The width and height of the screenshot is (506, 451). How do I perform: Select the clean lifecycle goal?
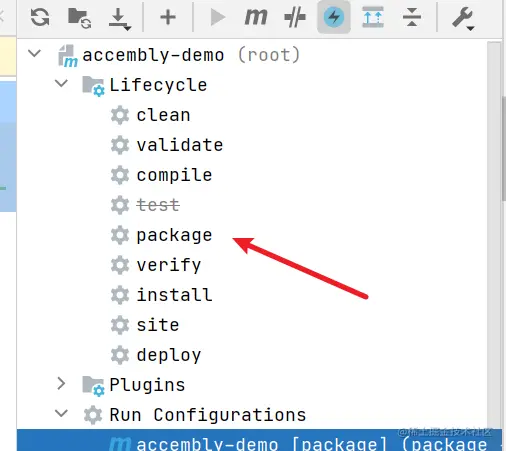[163, 115]
